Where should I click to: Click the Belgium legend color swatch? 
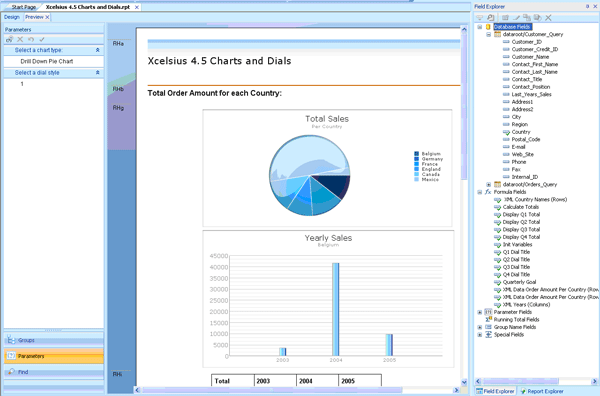point(416,154)
